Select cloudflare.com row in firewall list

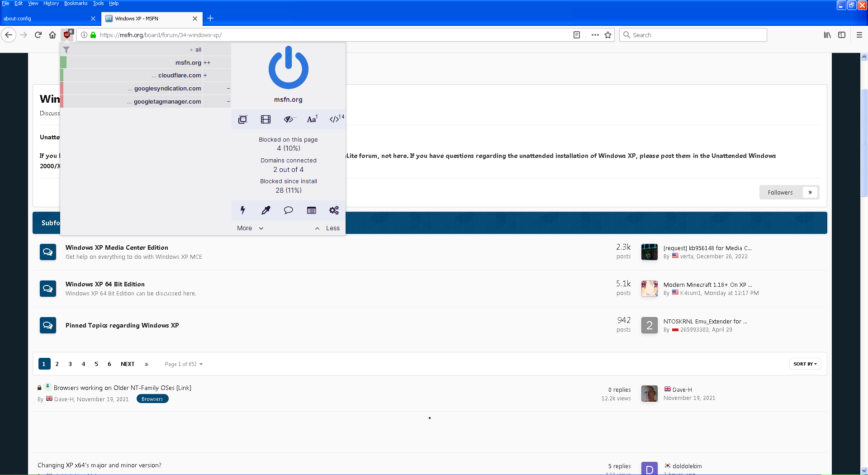145,76
